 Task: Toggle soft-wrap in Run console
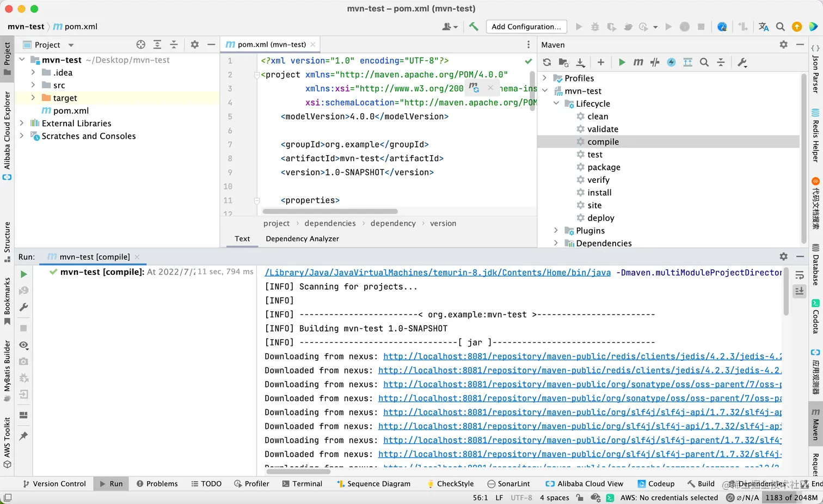click(x=799, y=275)
